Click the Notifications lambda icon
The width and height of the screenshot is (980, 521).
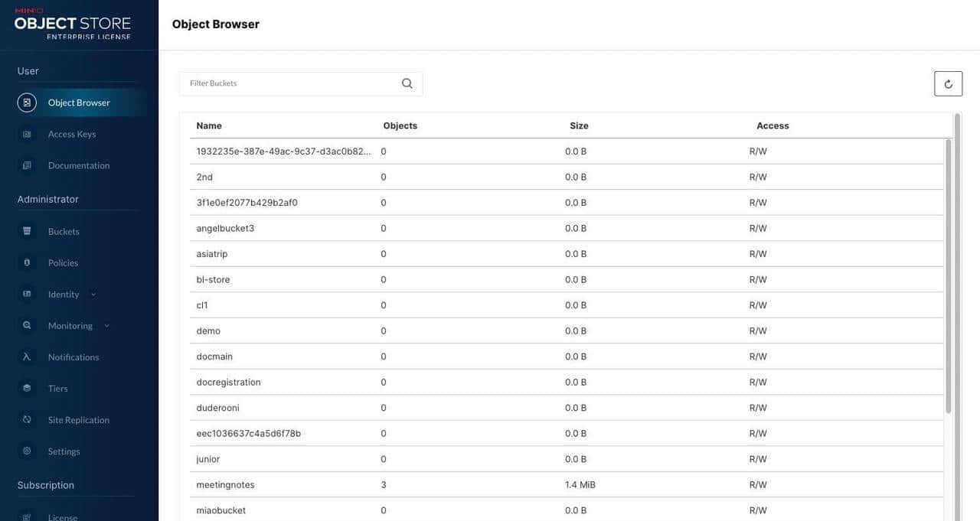click(27, 357)
